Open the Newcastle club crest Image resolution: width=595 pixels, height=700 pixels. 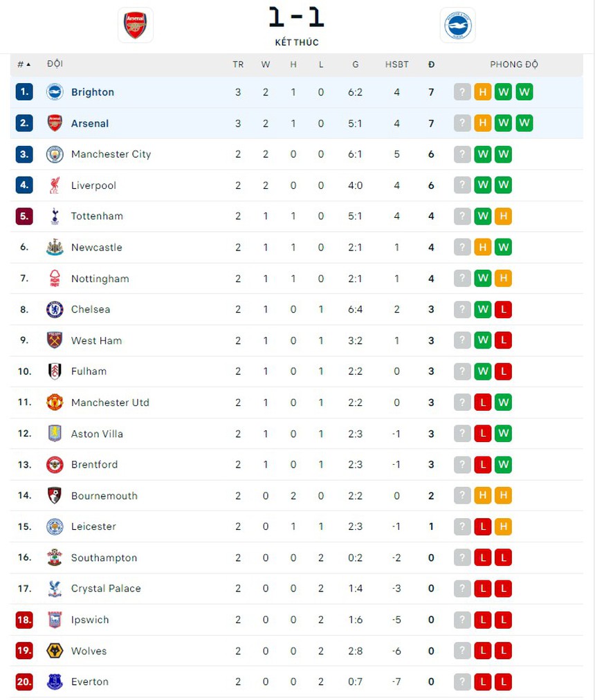tap(55, 247)
